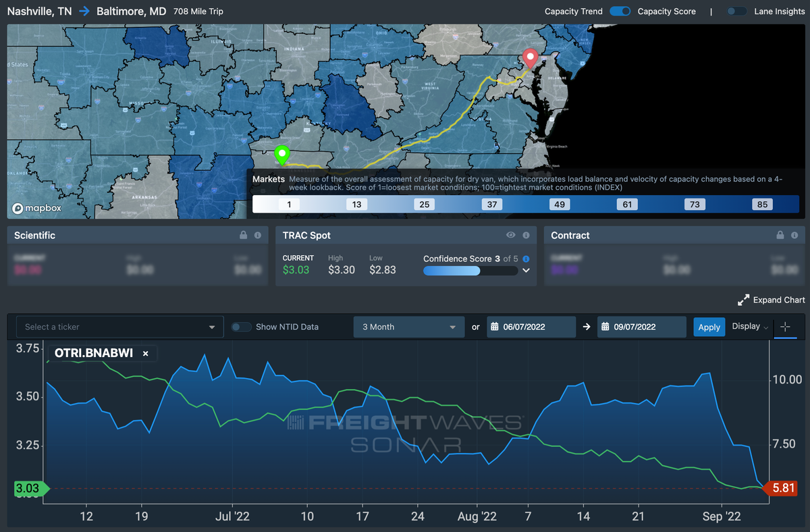Click the Aug '22 axis label

pyautogui.click(x=477, y=516)
